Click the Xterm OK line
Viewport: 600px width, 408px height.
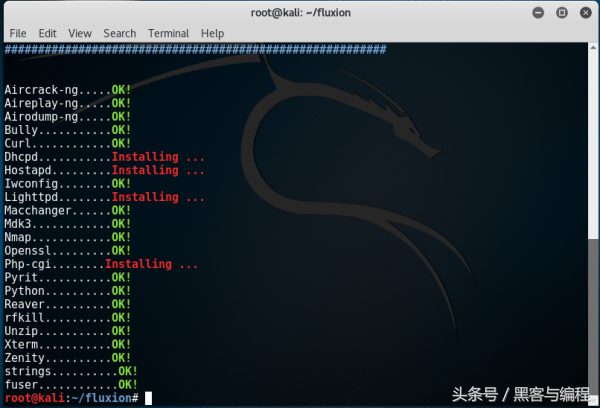68,344
